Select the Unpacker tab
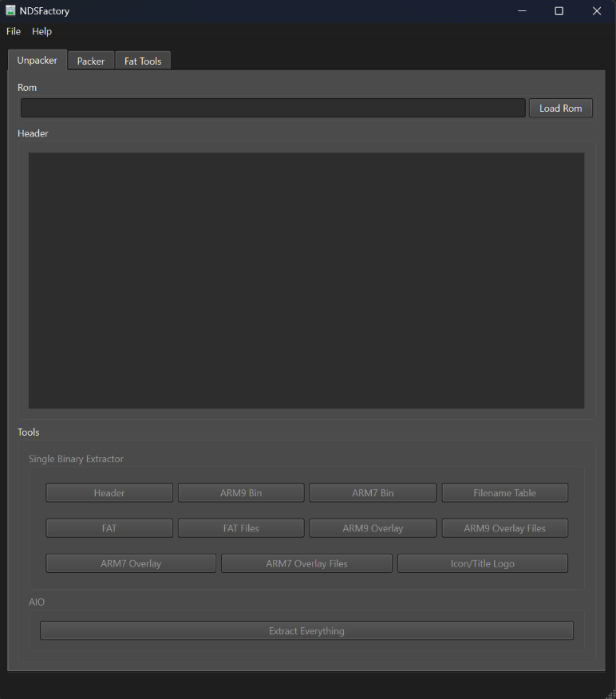 (38, 60)
